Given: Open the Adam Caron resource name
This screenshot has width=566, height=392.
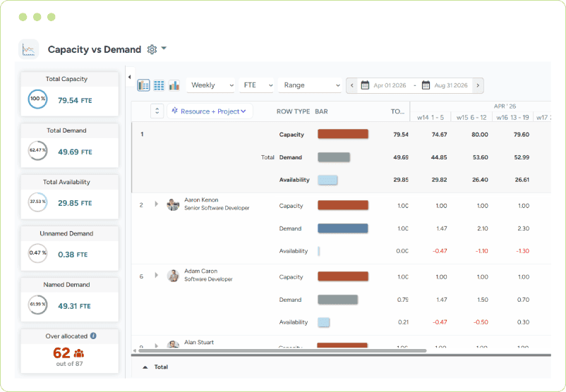Looking at the screenshot, I should 200,271.
